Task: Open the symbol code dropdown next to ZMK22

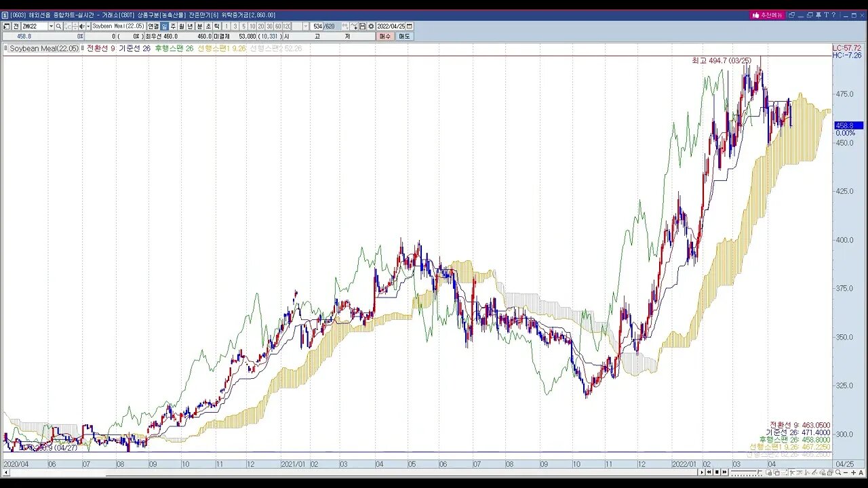Action: pos(51,26)
